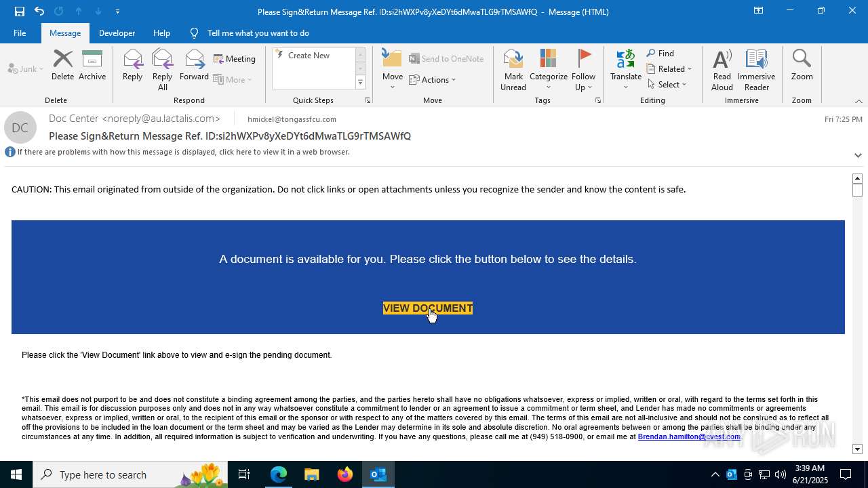Switch to the Message tab
The image size is (868, 488).
point(65,33)
